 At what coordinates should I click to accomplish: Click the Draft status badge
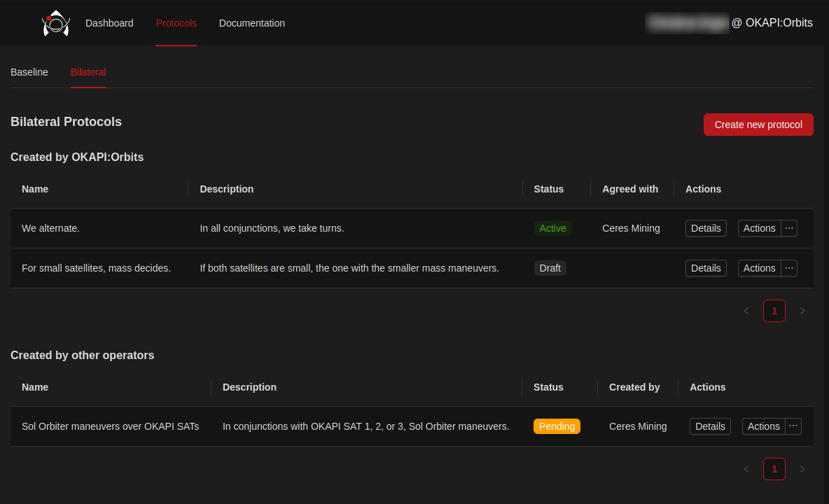(x=550, y=268)
